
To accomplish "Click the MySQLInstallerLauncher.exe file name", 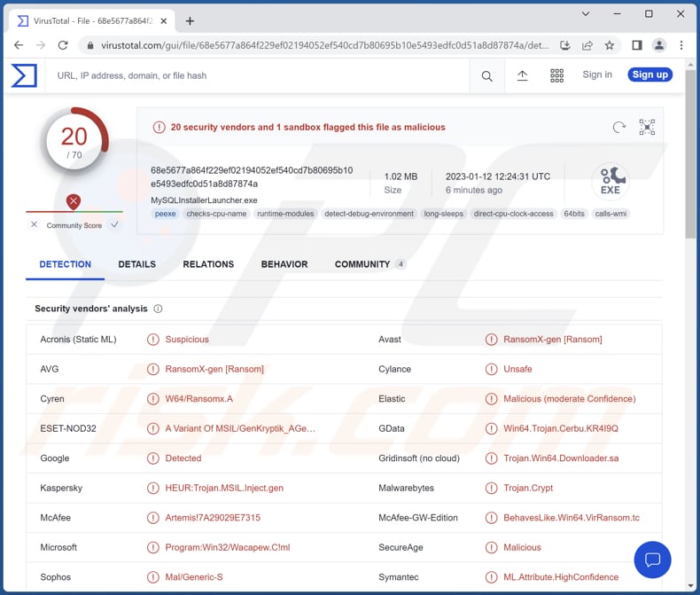I will (x=204, y=200).
